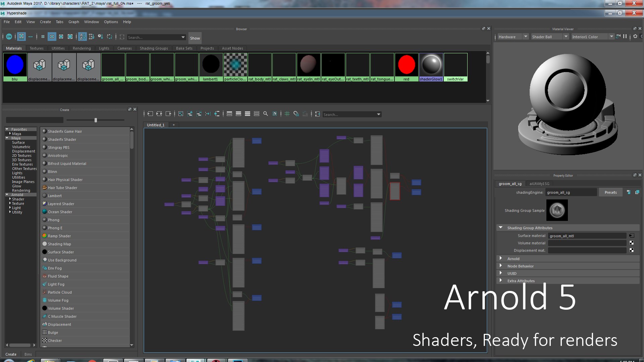
Task: Click the sort by name A-Z icon
Action: pyautogui.click(x=83, y=37)
